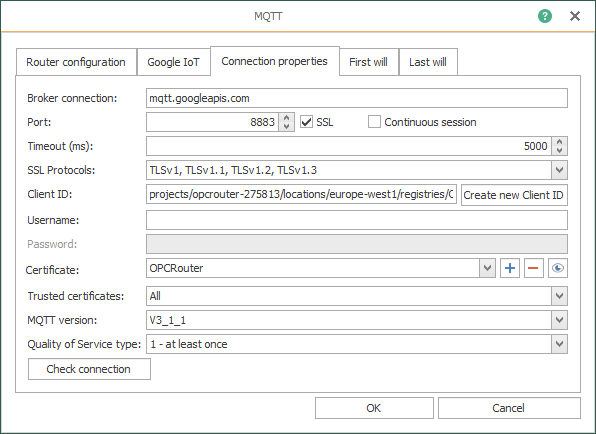Expand the SSL Protocols dropdown

point(559,170)
